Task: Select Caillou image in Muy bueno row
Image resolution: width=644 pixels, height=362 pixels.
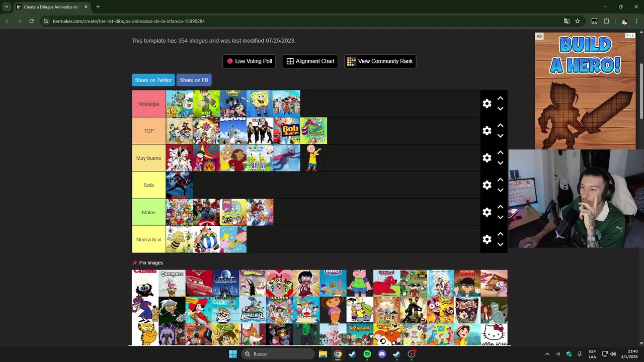Action: click(x=313, y=158)
